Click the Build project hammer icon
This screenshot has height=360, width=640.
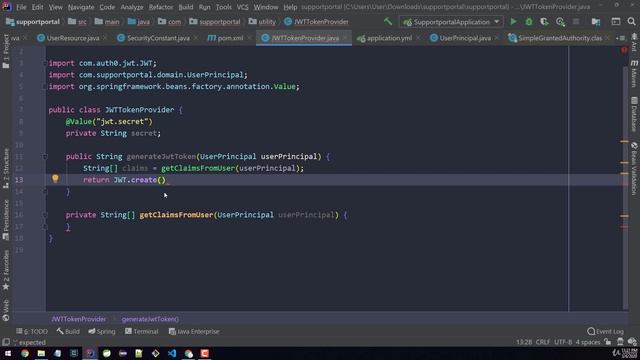[388, 21]
